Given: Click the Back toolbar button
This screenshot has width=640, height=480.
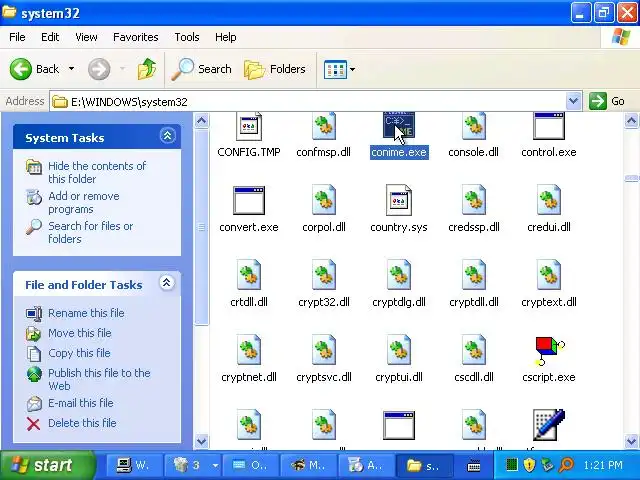Looking at the screenshot, I should 35,69.
